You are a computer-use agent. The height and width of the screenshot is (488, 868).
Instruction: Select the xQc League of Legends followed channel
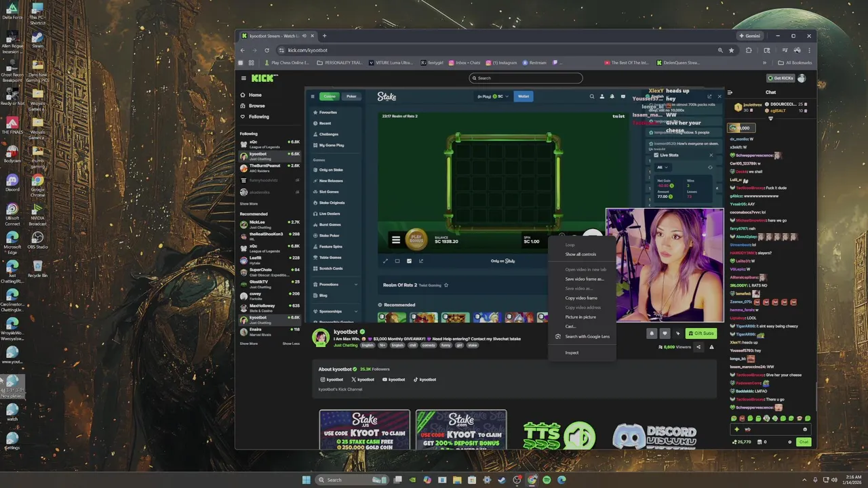click(270, 144)
